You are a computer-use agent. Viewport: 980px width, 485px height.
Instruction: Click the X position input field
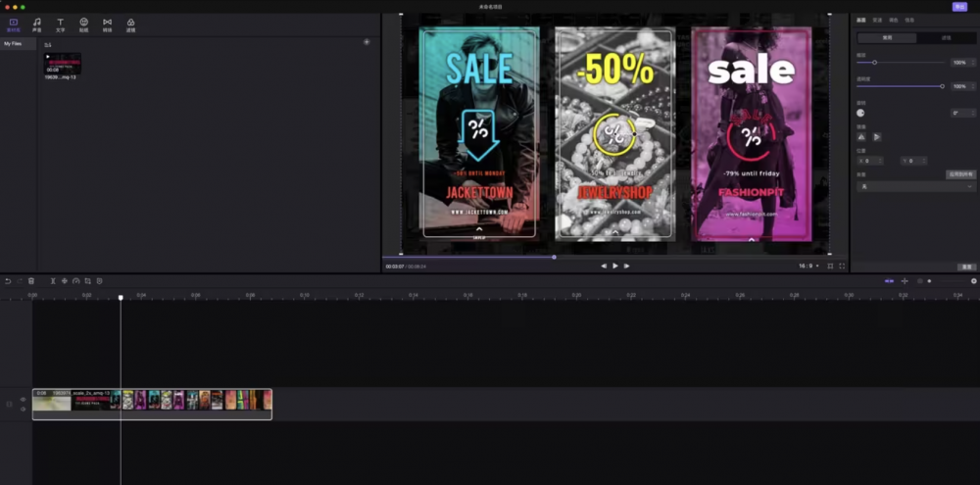click(871, 161)
